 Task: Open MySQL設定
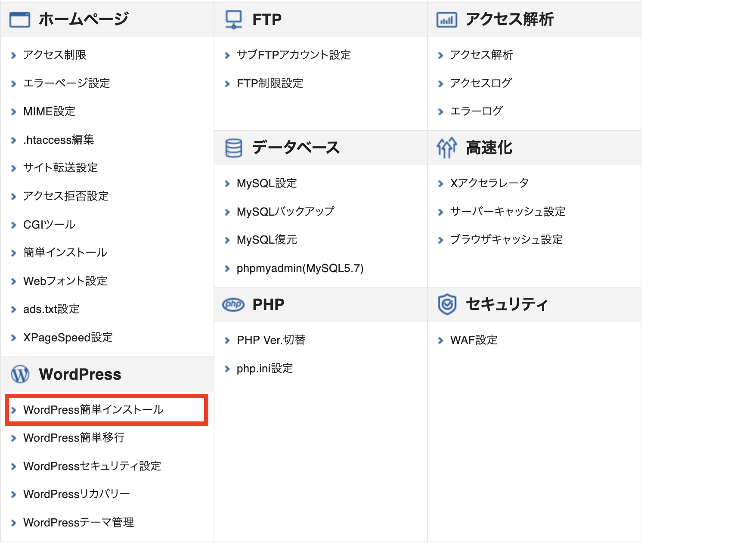point(267,183)
